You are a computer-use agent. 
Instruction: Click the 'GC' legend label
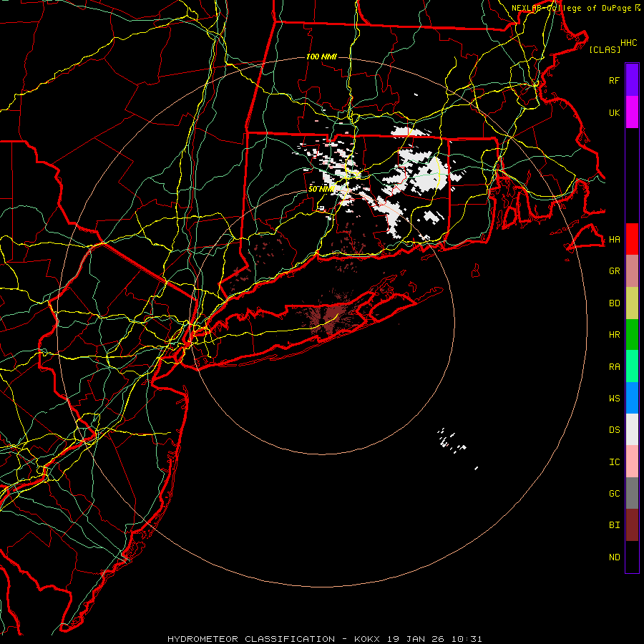(x=614, y=494)
